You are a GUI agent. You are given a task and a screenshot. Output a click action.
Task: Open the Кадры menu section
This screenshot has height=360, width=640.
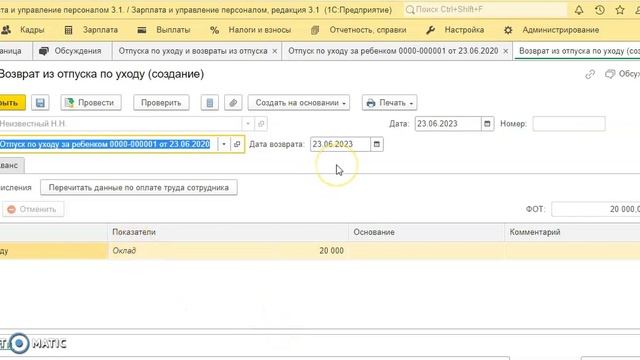click(x=23, y=30)
